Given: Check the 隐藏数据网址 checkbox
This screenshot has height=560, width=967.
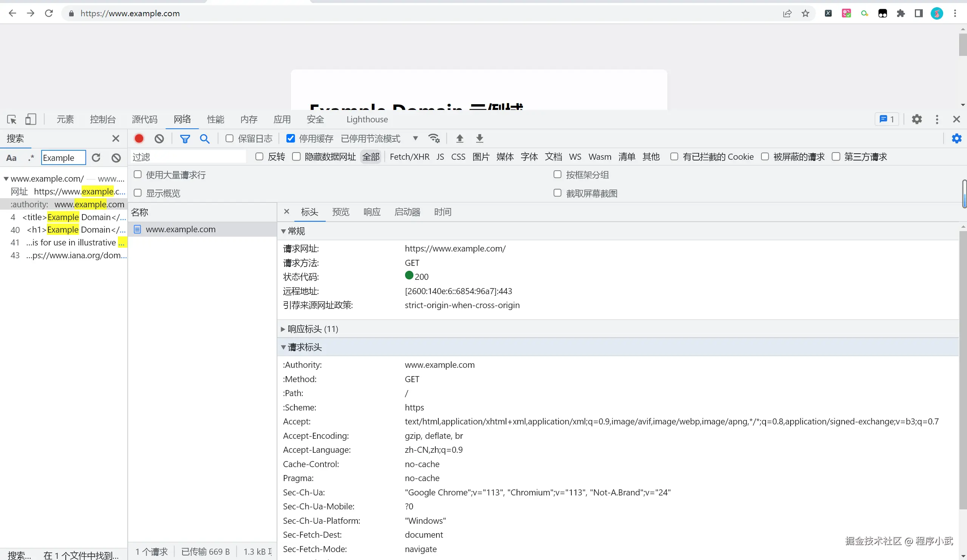Looking at the screenshot, I should tap(296, 156).
